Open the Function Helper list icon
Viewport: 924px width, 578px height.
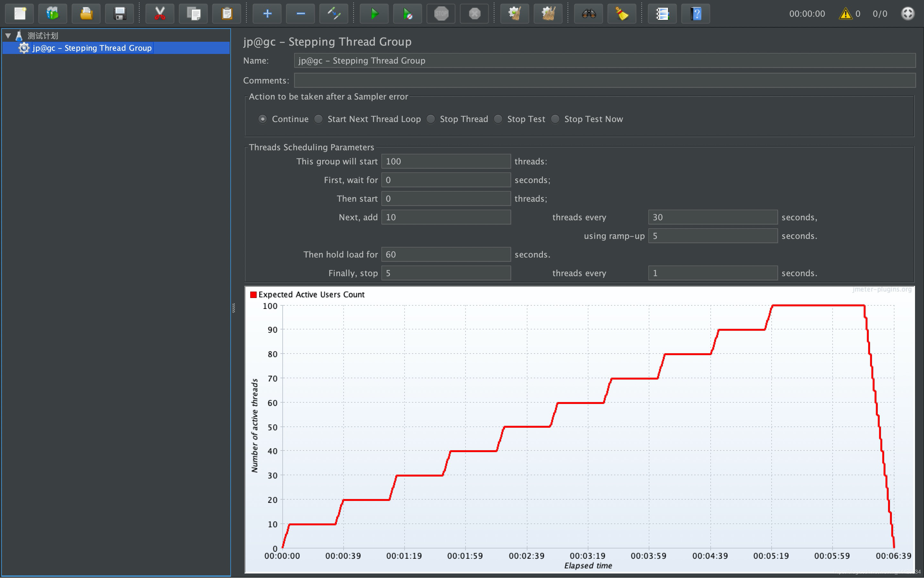coord(663,14)
